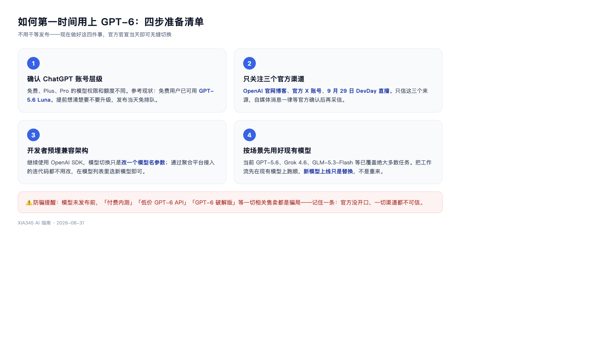
Task: Click the red 防骗提醒 warning text
Action: pyautogui.click(x=229, y=203)
